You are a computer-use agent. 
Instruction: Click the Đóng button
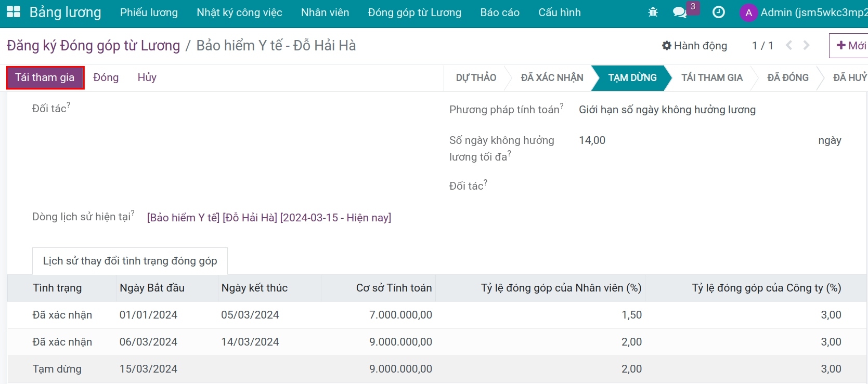click(106, 78)
